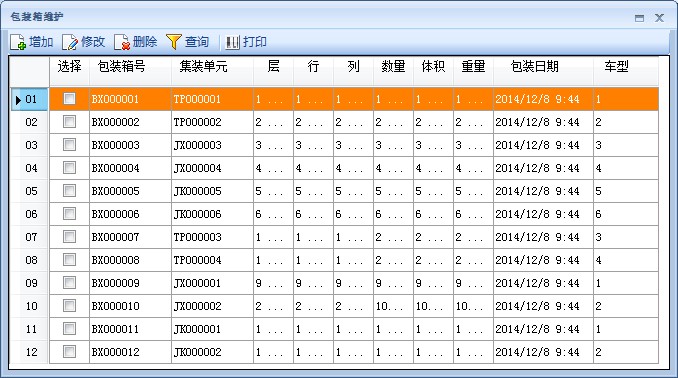Maximize the 包装箱维护 window
This screenshot has height=378, width=678.
tap(640, 18)
